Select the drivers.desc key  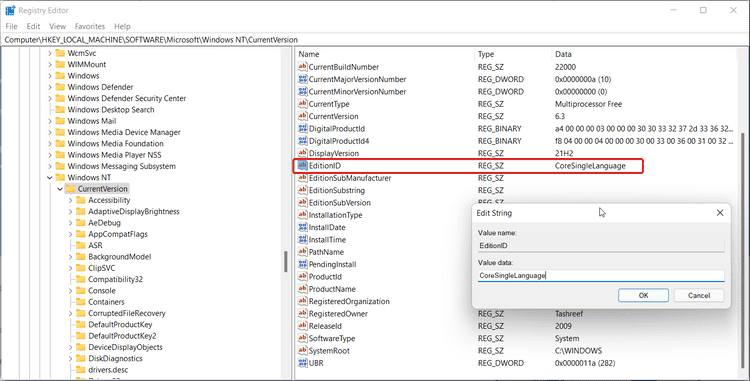point(108,370)
